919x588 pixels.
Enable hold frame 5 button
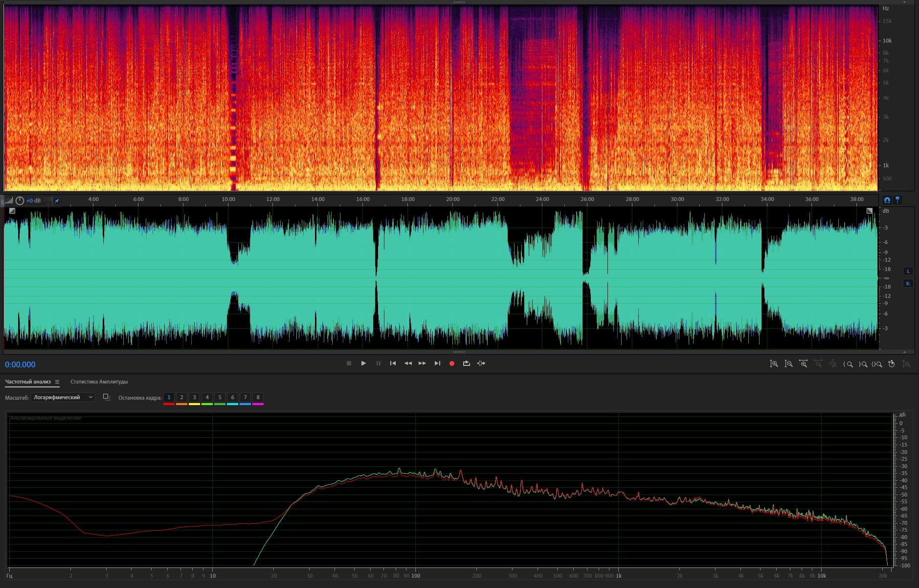point(220,398)
